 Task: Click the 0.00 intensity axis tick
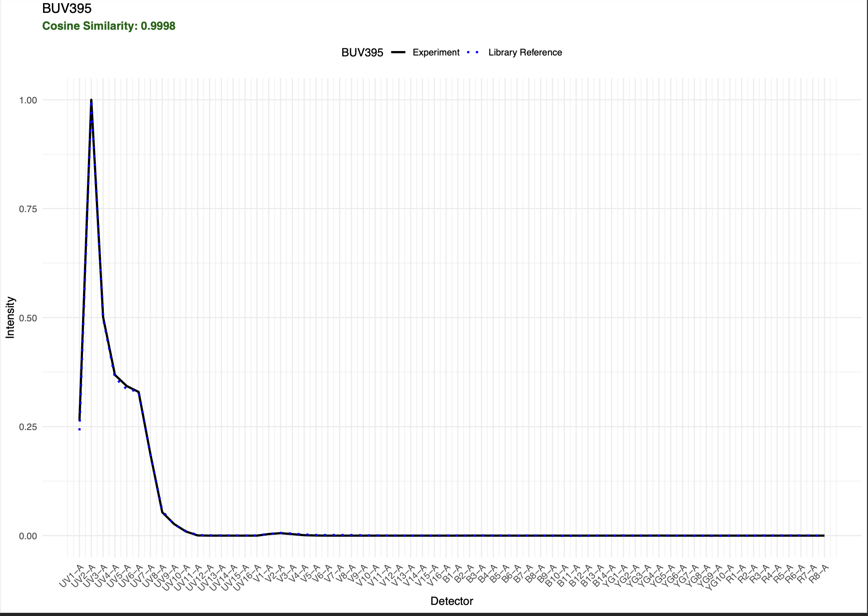click(x=28, y=536)
